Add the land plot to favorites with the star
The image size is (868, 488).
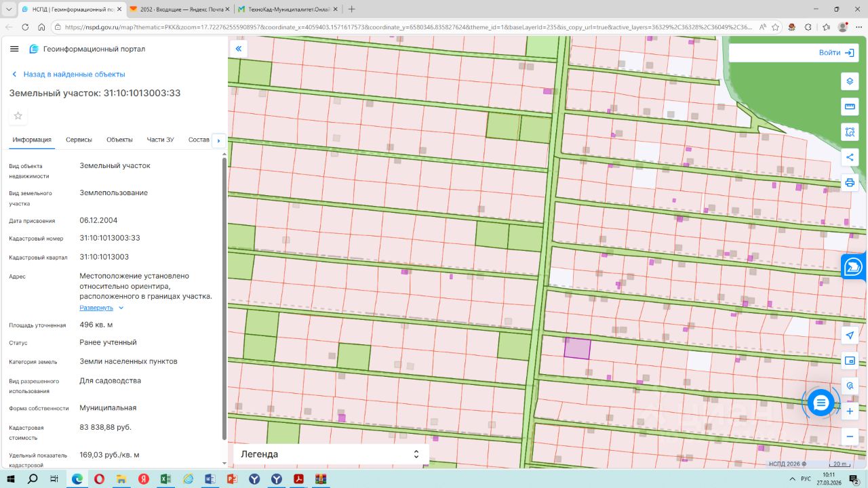pos(18,116)
